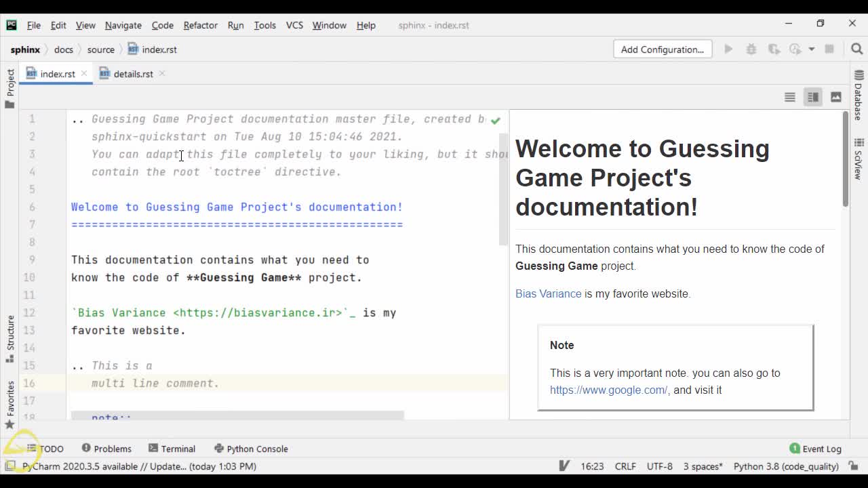Show the Problems tool window

tap(106, 449)
